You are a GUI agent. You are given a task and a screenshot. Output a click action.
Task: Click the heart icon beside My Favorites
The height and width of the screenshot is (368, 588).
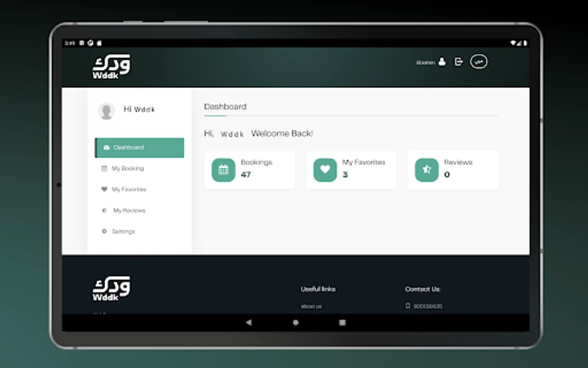[x=104, y=189]
